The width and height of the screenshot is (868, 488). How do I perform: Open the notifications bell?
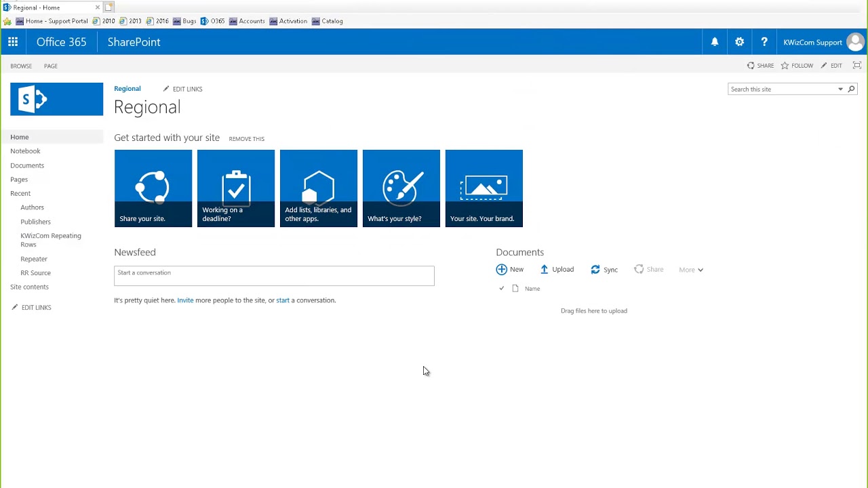coord(715,42)
